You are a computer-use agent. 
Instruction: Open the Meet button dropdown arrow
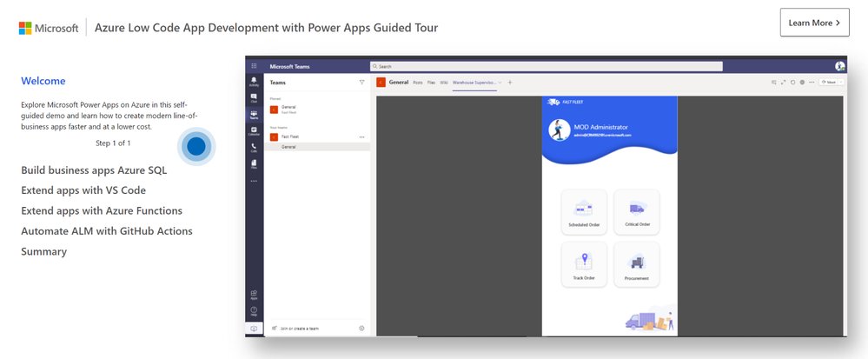841,82
